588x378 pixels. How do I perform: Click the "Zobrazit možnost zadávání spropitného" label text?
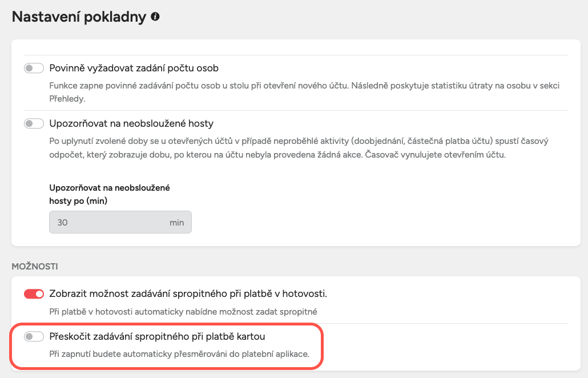pyautogui.click(x=188, y=294)
